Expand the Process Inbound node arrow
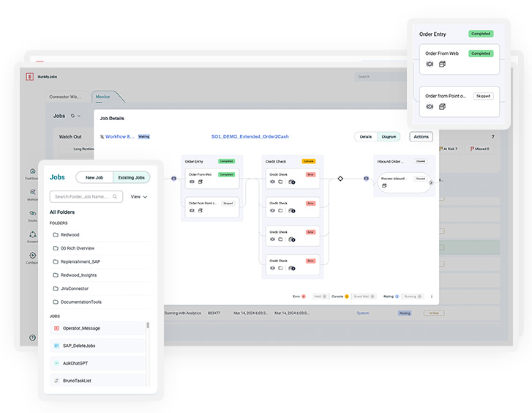Screen dimensions: 532x413 pyautogui.click(x=431, y=182)
